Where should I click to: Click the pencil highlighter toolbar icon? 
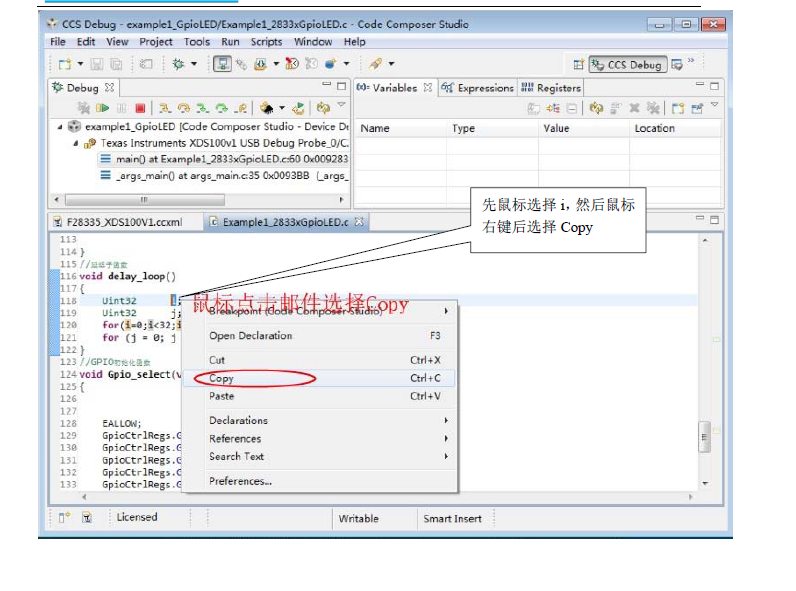[376, 64]
